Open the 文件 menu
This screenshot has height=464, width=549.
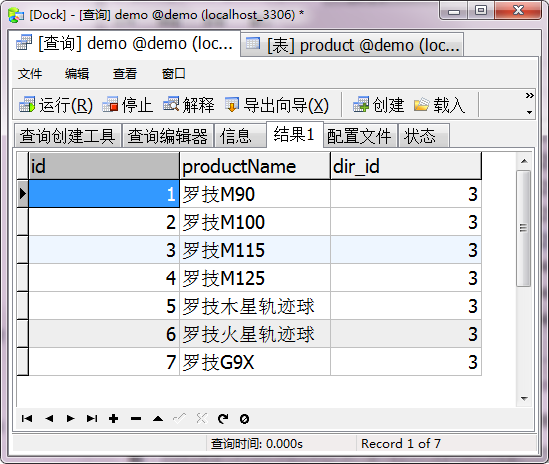[x=30, y=74]
